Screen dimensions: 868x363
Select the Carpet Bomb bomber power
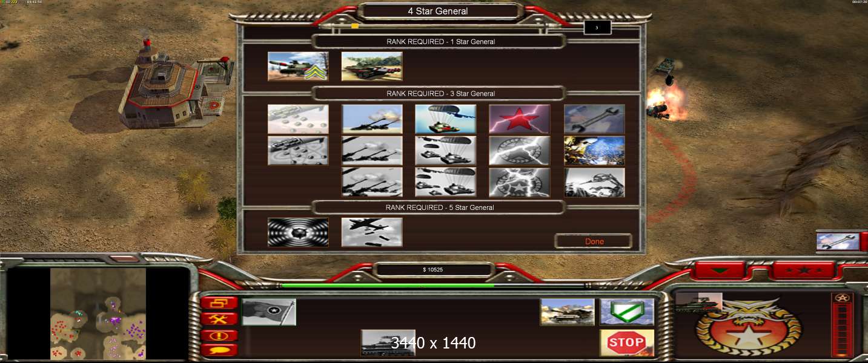(x=372, y=232)
